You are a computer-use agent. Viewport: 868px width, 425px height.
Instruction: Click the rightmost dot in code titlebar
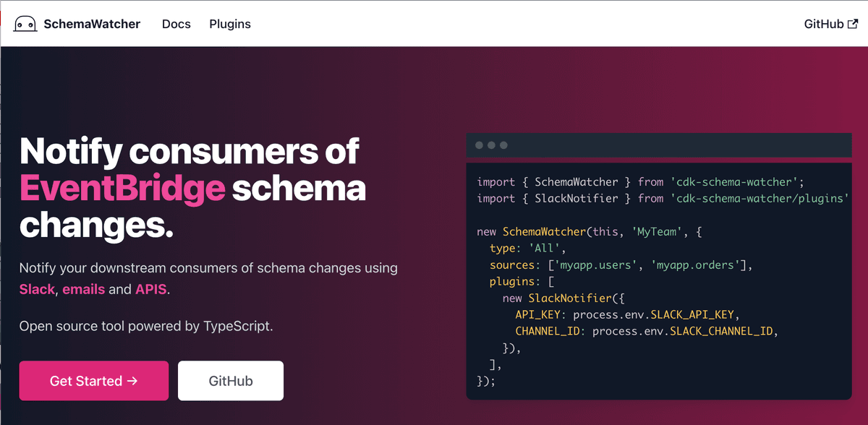[503, 145]
